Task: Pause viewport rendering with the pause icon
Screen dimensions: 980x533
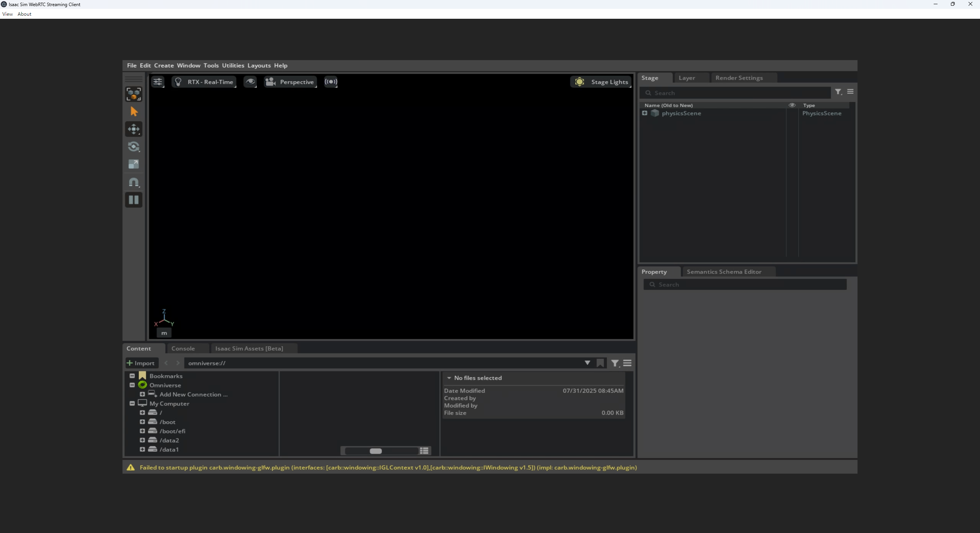Action: (x=134, y=200)
